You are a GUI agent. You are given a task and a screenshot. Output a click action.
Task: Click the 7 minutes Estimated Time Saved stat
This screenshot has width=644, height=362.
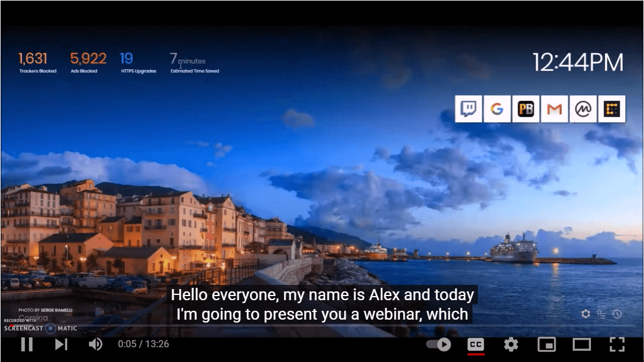[194, 62]
